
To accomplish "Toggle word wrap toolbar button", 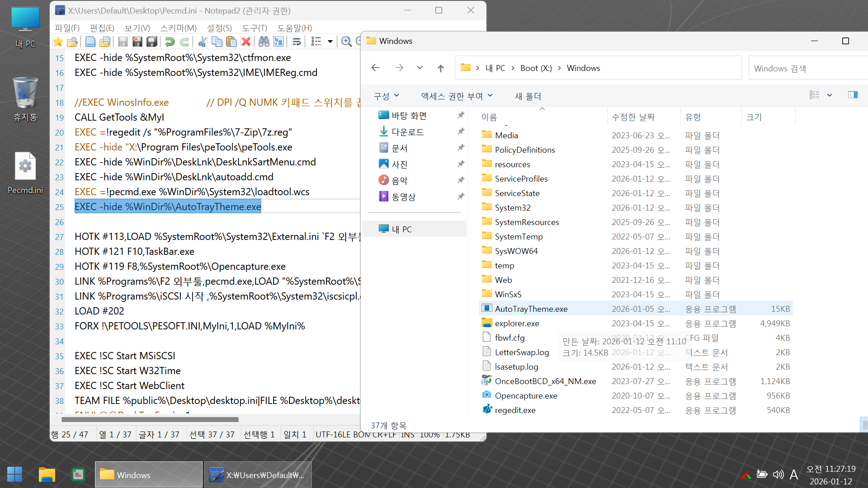I will coord(297,42).
